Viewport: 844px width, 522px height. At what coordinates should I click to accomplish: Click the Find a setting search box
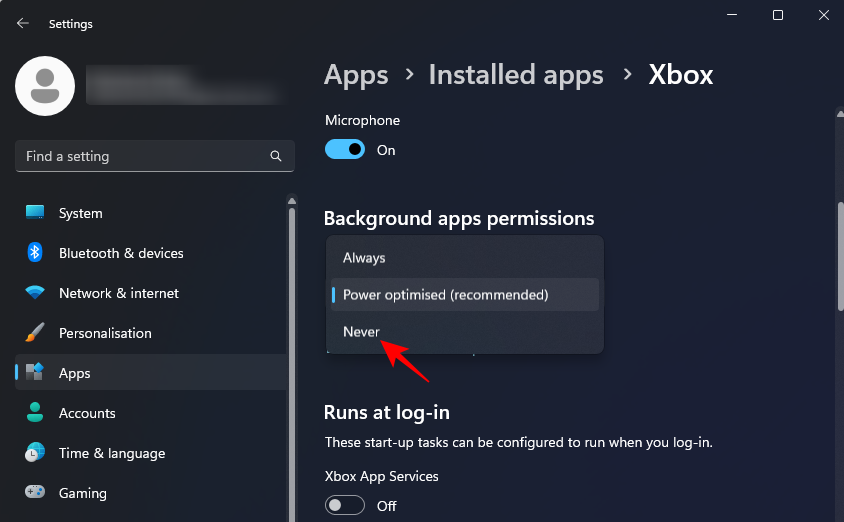point(155,156)
